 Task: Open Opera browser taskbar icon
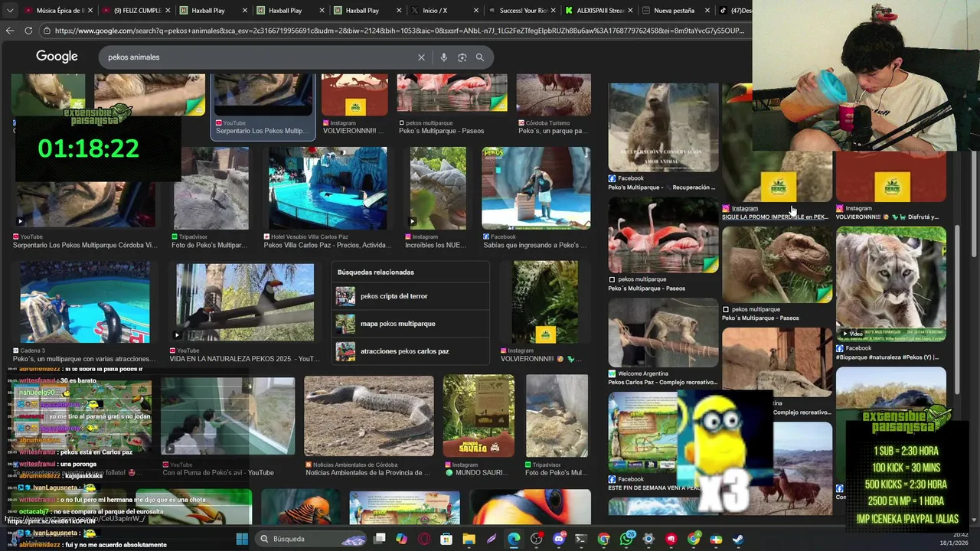coord(424,539)
